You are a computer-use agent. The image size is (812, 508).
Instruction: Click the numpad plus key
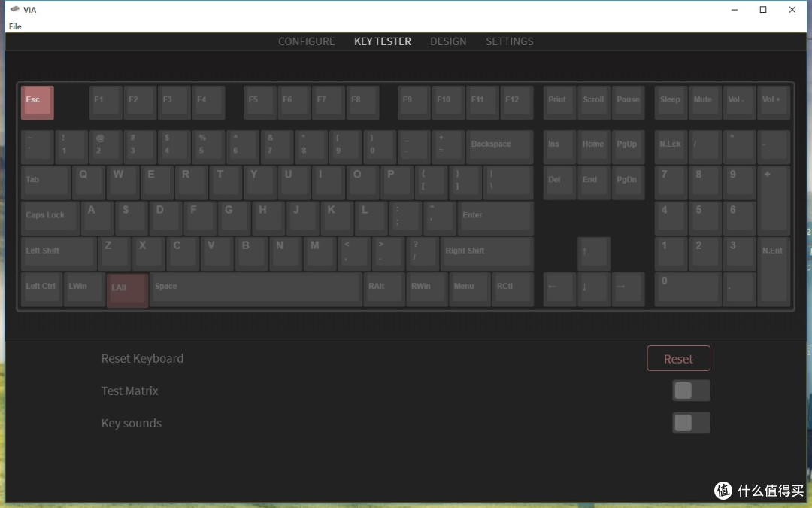tap(774, 201)
